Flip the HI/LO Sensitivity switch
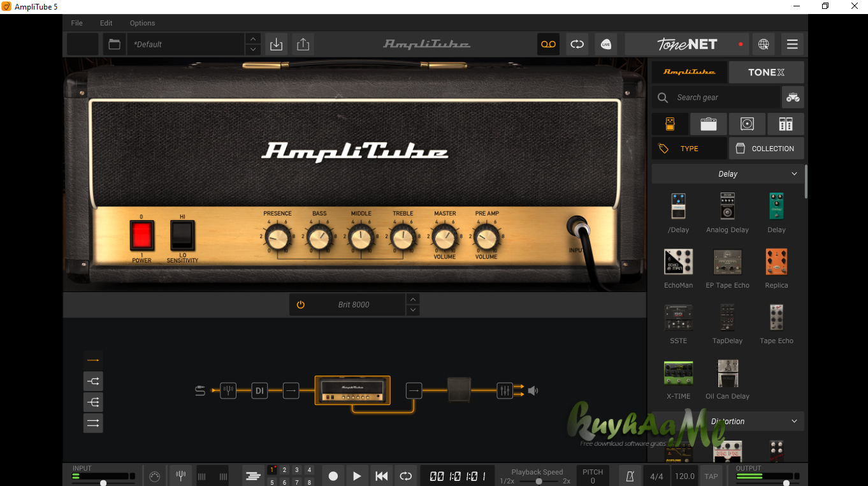 click(182, 235)
